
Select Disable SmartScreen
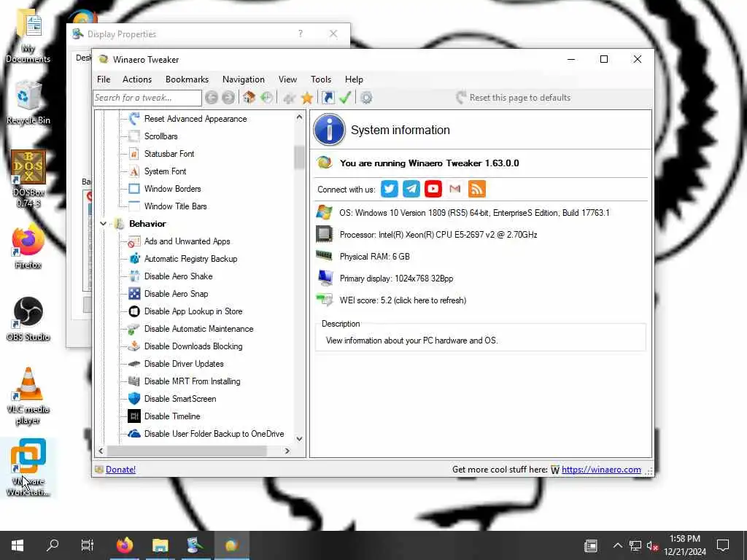tap(180, 399)
